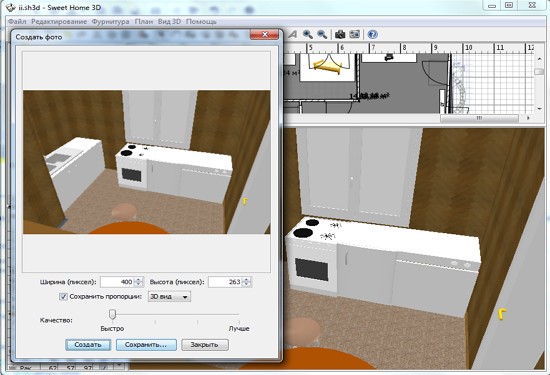Click the yellow door handle in 3D view

[x=502, y=314]
